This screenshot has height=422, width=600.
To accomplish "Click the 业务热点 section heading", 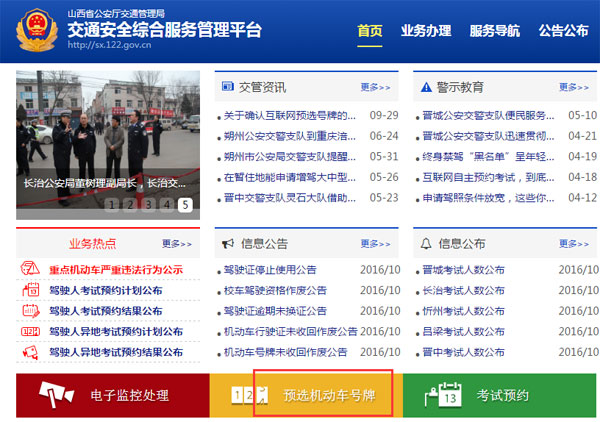I will point(93,244).
